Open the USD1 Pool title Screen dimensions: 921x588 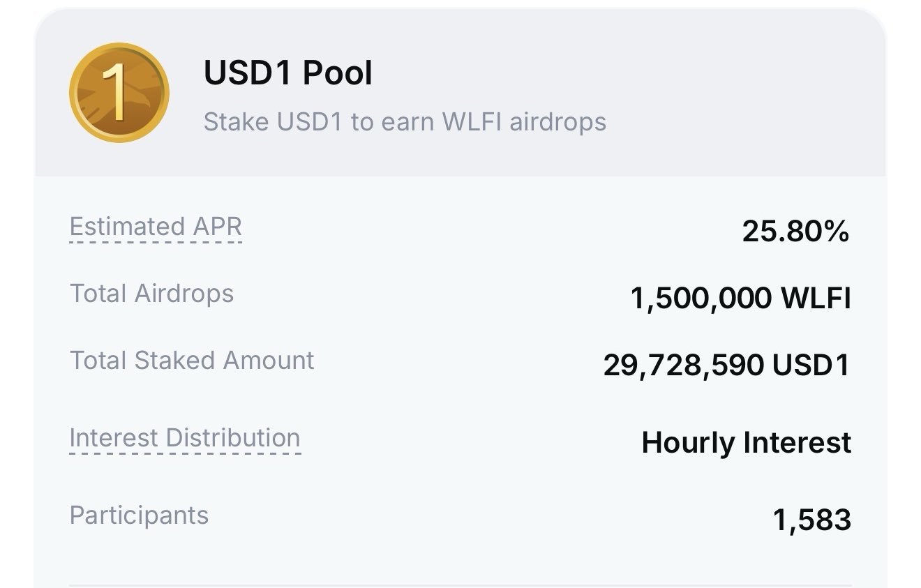[x=288, y=73]
